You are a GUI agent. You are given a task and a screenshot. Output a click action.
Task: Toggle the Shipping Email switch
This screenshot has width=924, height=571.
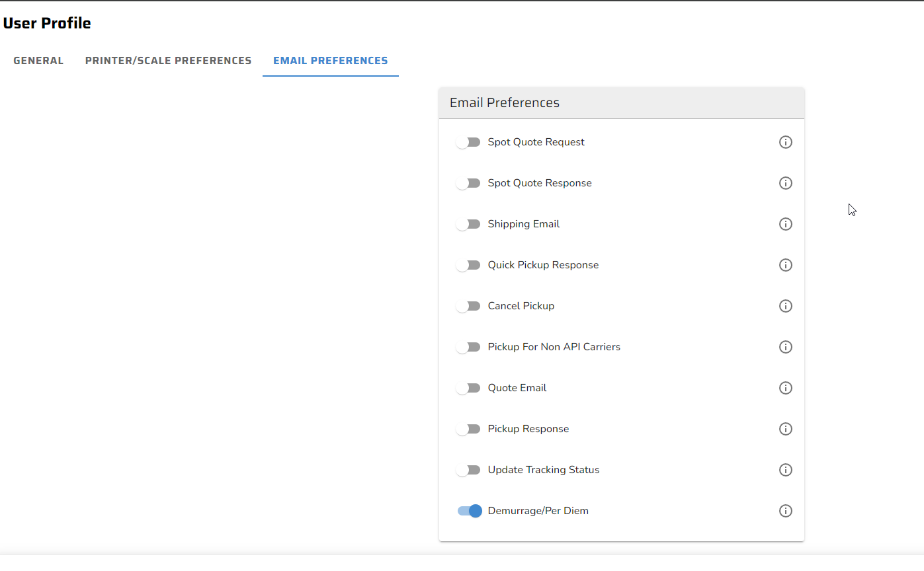pyautogui.click(x=468, y=224)
